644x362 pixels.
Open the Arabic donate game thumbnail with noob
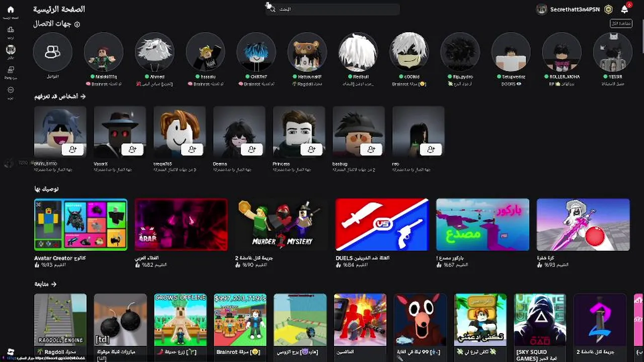click(x=480, y=320)
